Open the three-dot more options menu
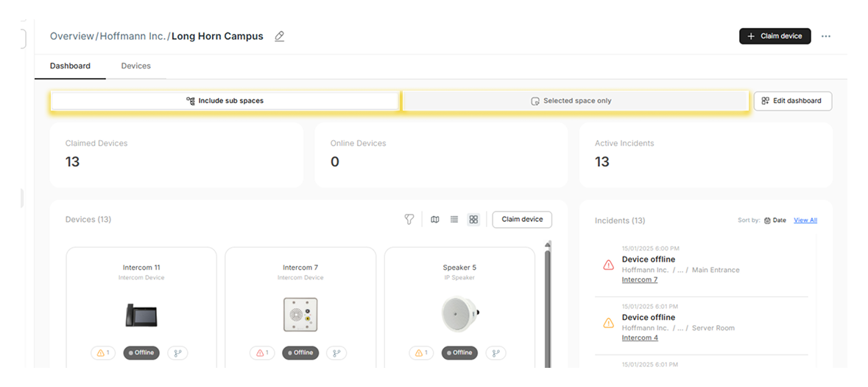 pyautogui.click(x=826, y=36)
